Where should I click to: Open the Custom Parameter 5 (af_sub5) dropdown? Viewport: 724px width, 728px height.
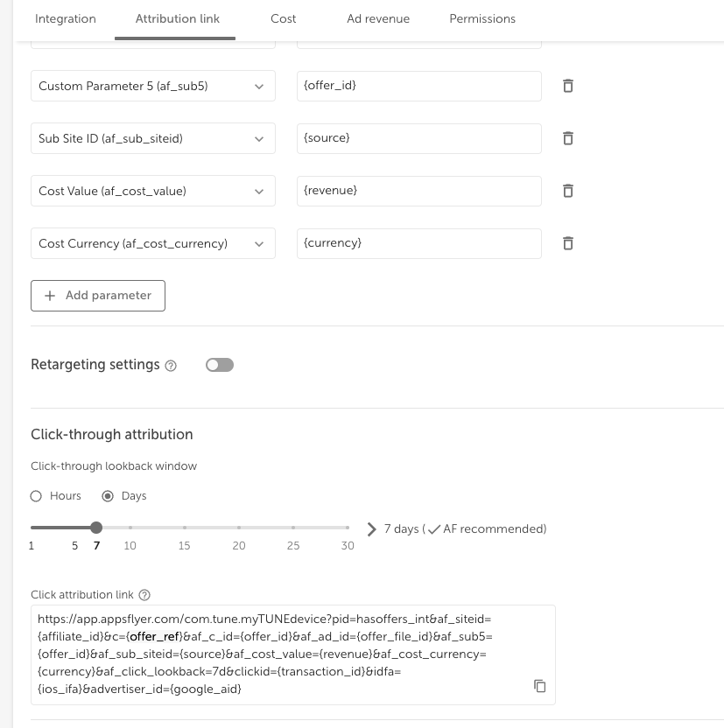click(x=153, y=86)
